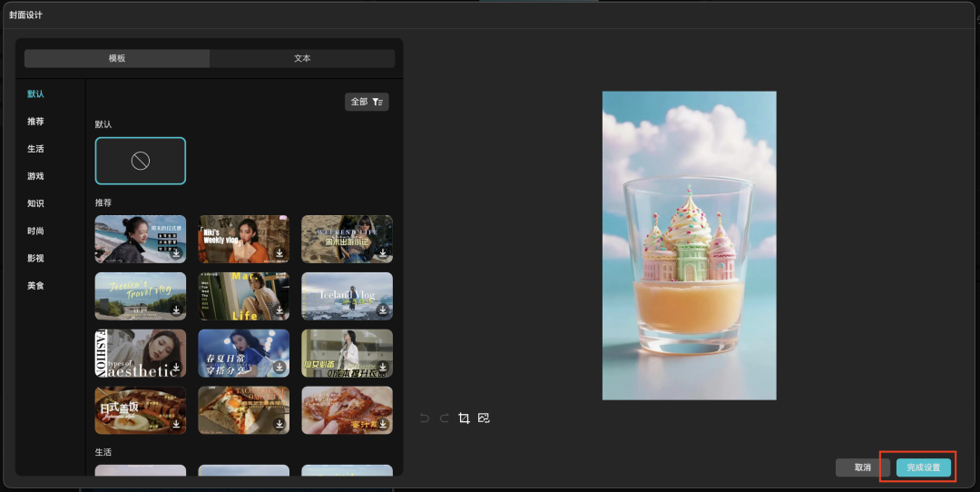Click the cover preview image
Viewport: 980px width, 492px height.
pos(689,245)
